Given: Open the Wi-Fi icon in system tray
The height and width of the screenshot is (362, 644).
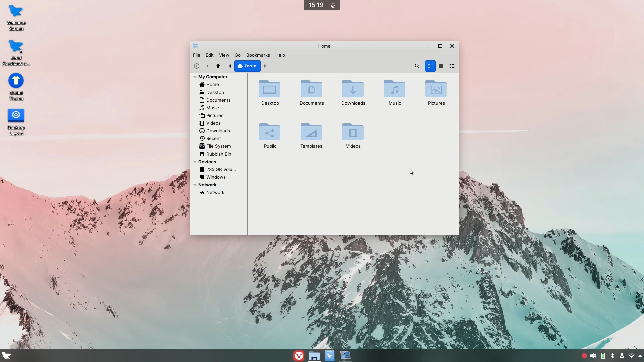Looking at the screenshot, I should (631, 356).
